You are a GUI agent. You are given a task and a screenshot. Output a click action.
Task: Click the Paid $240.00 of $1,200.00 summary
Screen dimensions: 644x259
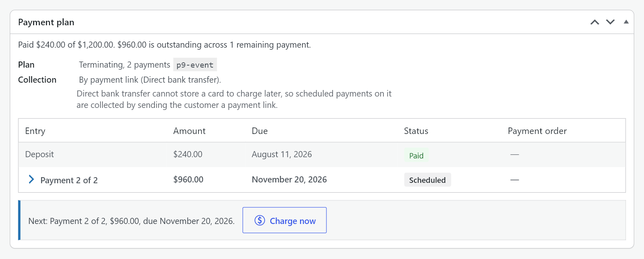165,45
